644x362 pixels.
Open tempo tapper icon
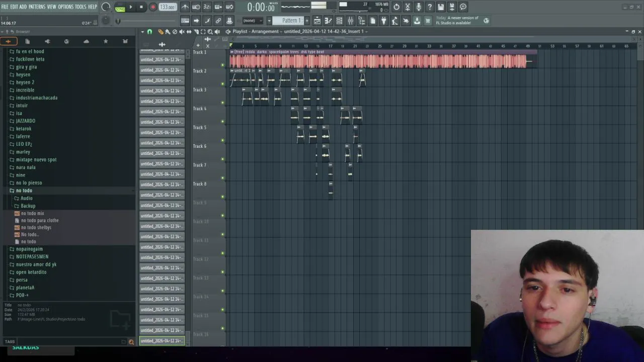click(395, 21)
